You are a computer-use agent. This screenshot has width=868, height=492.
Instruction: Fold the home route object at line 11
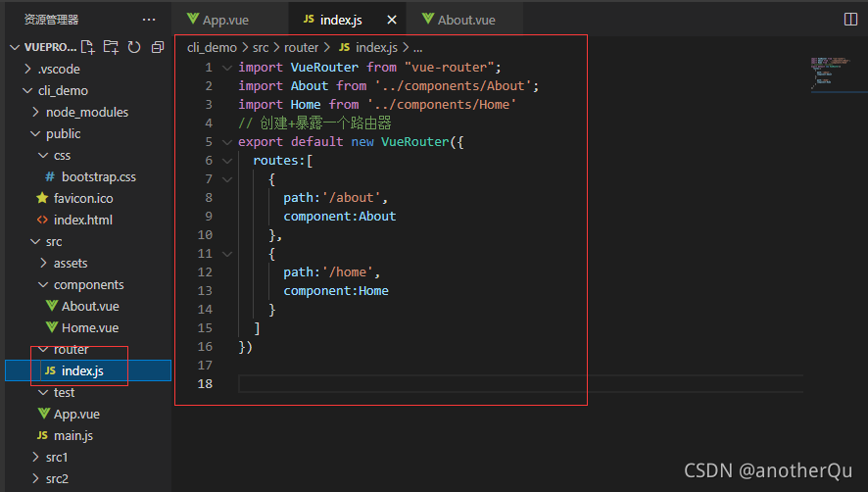click(x=226, y=254)
